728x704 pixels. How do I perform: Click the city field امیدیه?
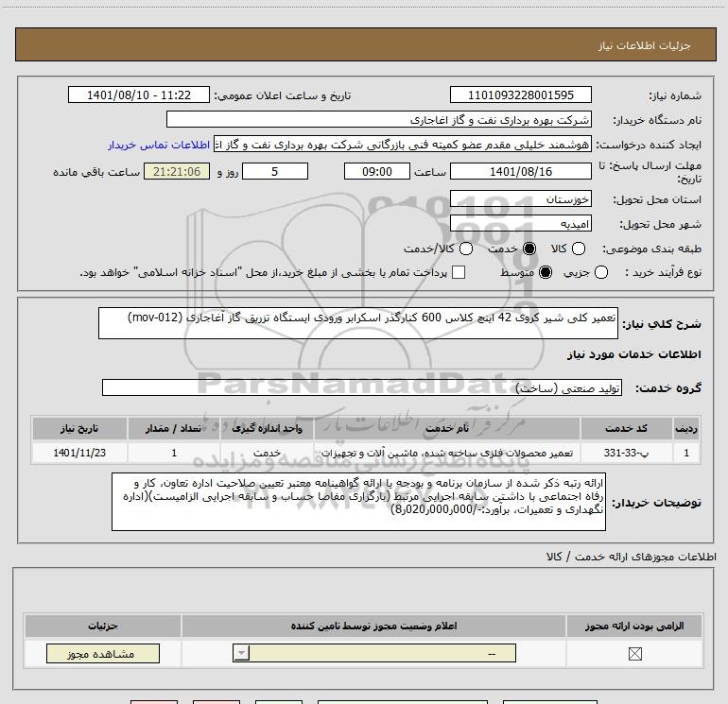click(x=520, y=224)
